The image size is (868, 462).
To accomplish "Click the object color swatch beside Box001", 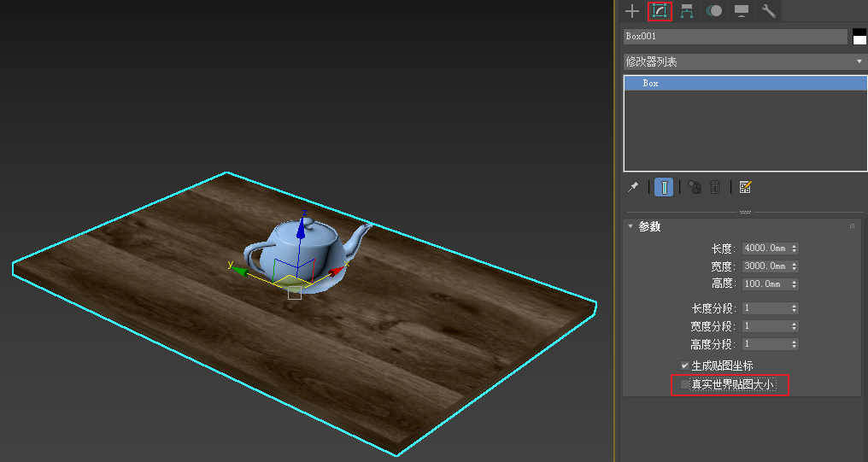I will [x=859, y=37].
